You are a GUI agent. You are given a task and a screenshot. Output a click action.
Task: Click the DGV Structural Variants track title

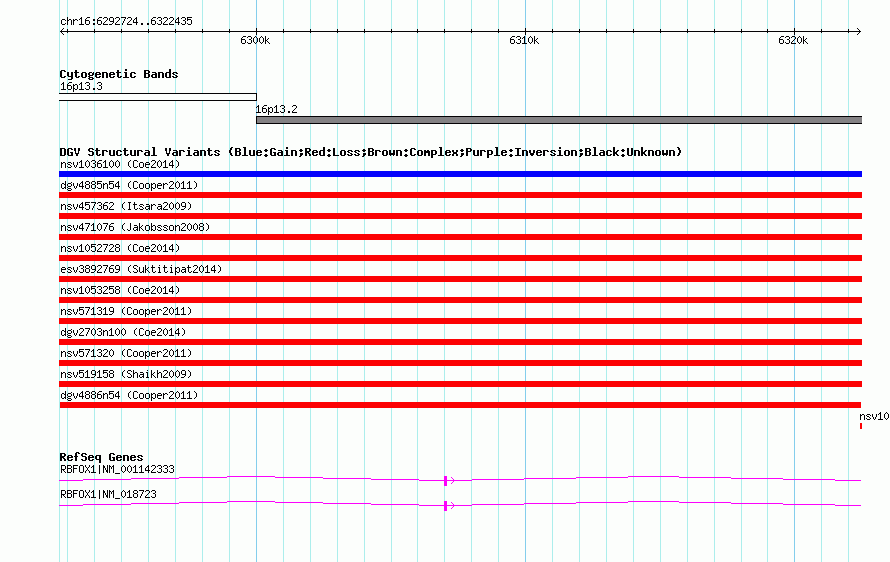coord(371,152)
